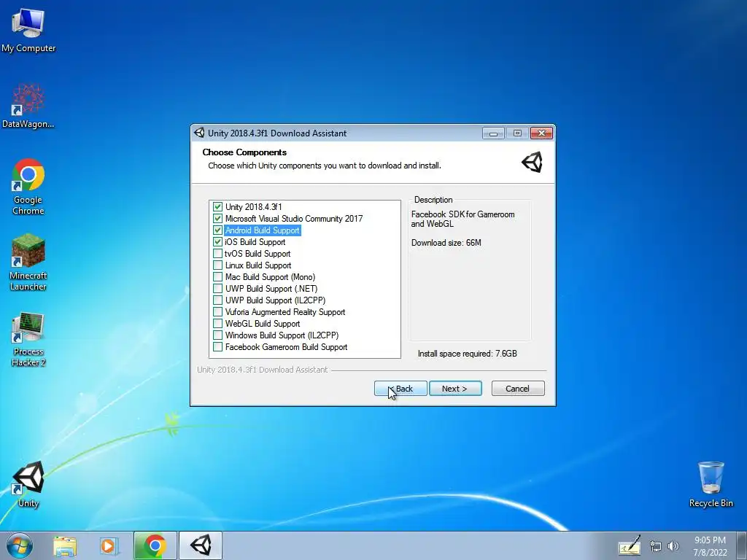Enable UWP Build Support (.NET)
747x560 pixels.
tap(217, 289)
